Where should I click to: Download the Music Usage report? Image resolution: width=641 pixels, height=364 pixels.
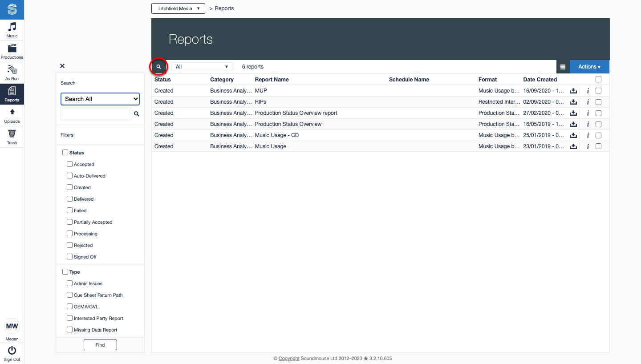coord(573,146)
